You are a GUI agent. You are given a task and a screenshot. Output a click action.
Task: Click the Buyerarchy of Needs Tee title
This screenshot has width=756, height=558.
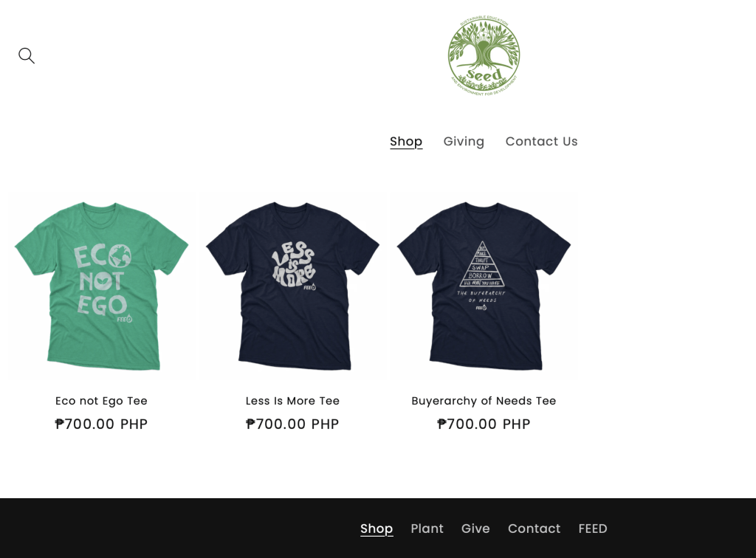(x=484, y=401)
